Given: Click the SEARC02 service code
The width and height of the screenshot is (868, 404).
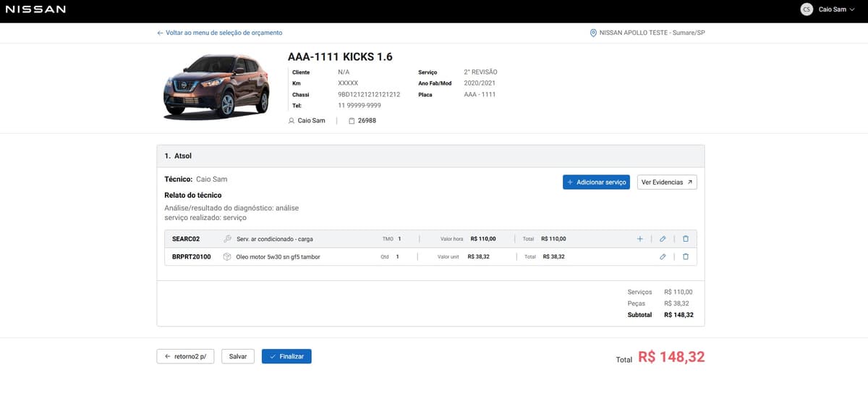Looking at the screenshot, I should coord(186,239).
